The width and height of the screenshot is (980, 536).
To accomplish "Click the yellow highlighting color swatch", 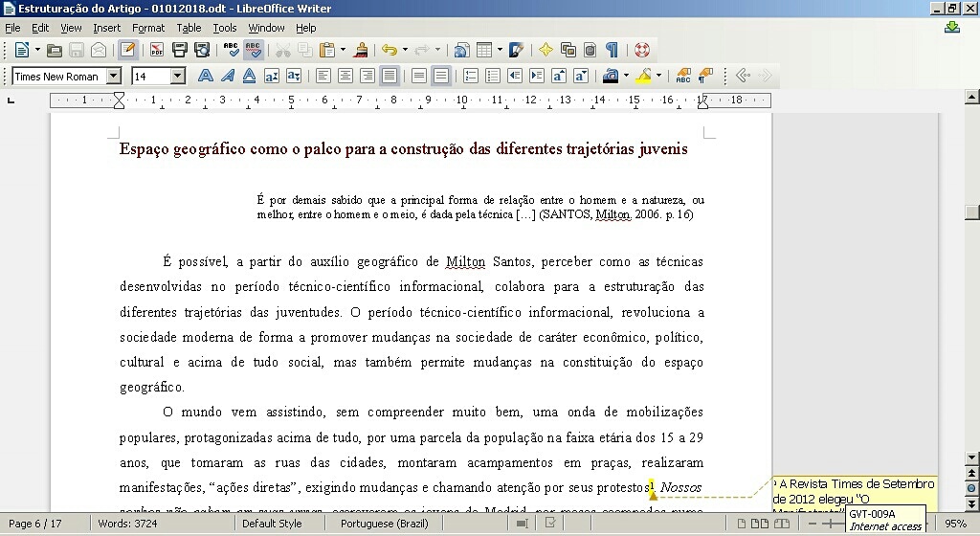I will tap(643, 76).
